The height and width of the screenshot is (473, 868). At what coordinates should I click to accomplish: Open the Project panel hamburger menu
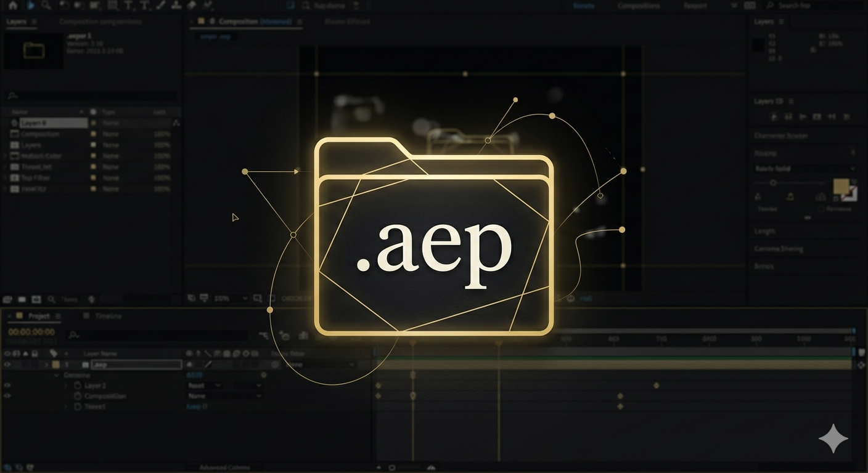click(58, 316)
